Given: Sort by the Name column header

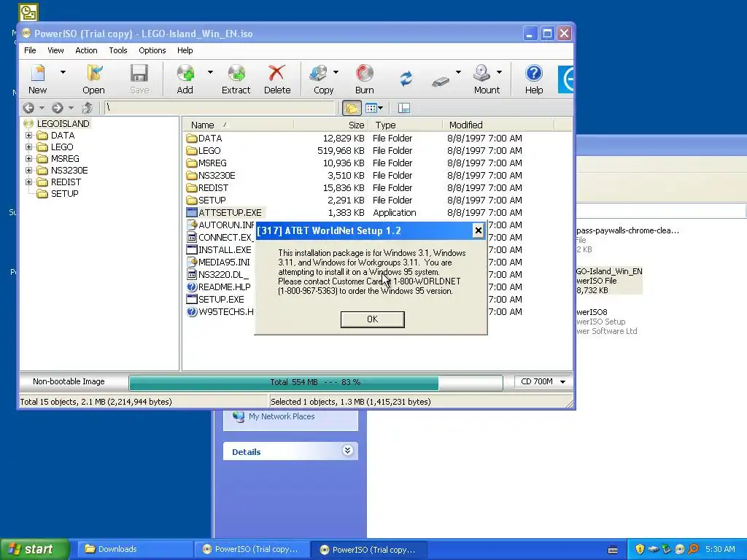Looking at the screenshot, I should 239,125.
